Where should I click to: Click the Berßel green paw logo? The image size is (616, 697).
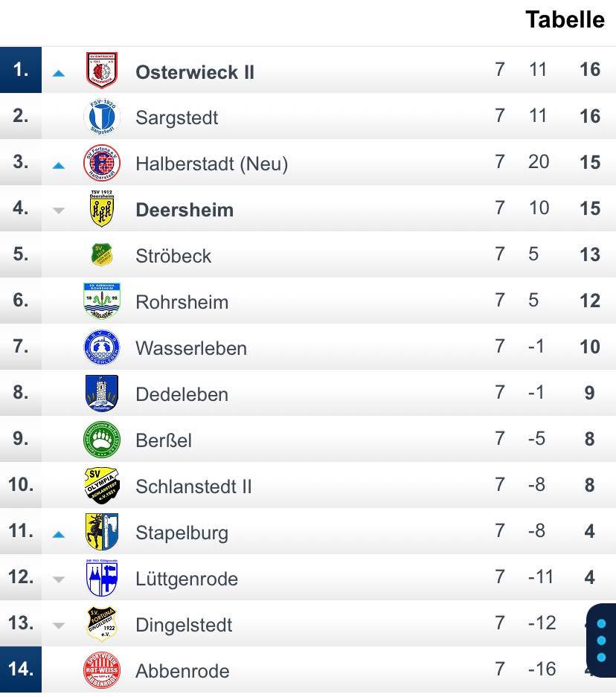click(102, 439)
